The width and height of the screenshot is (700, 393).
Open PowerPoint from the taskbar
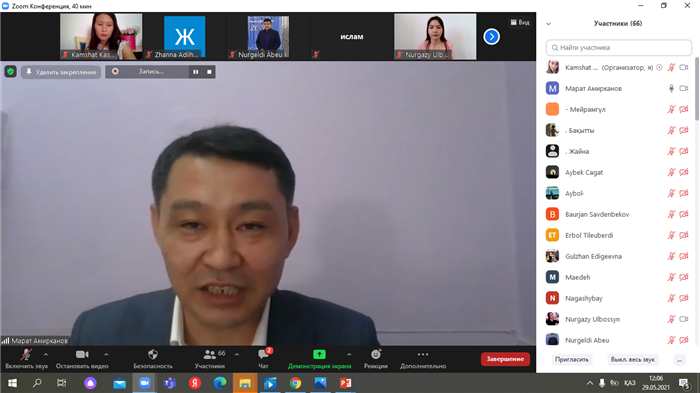tap(346, 383)
